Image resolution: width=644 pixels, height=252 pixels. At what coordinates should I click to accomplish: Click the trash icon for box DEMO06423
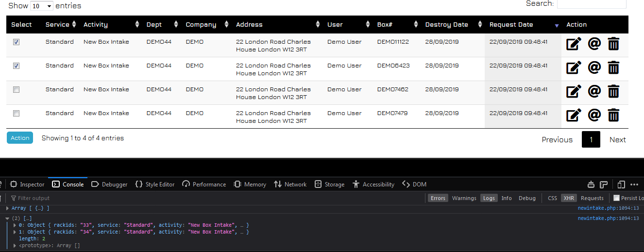coord(614,68)
